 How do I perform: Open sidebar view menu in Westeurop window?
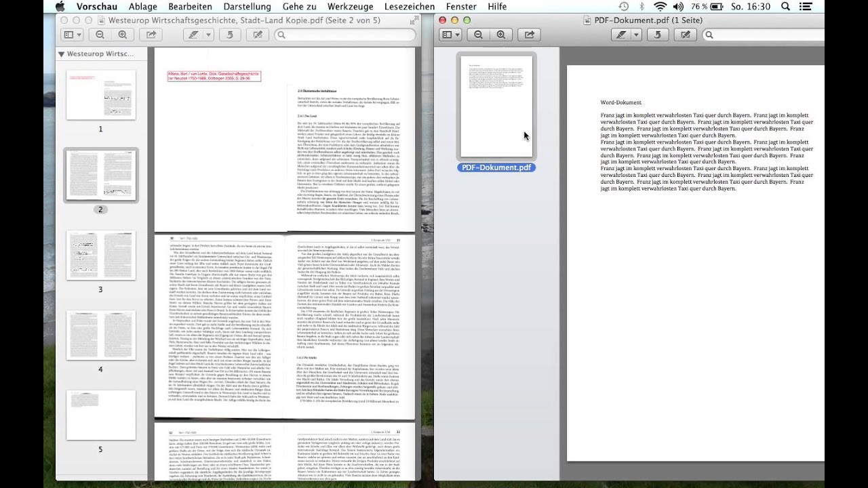tap(71, 35)
